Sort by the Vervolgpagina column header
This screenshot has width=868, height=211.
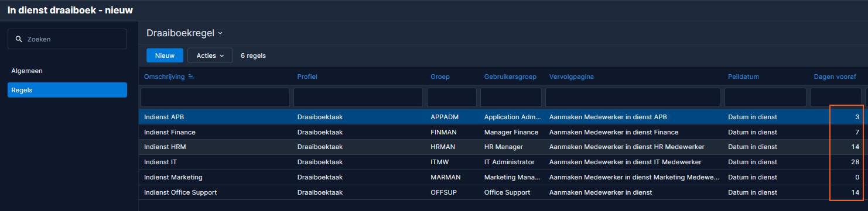point(572,77)
